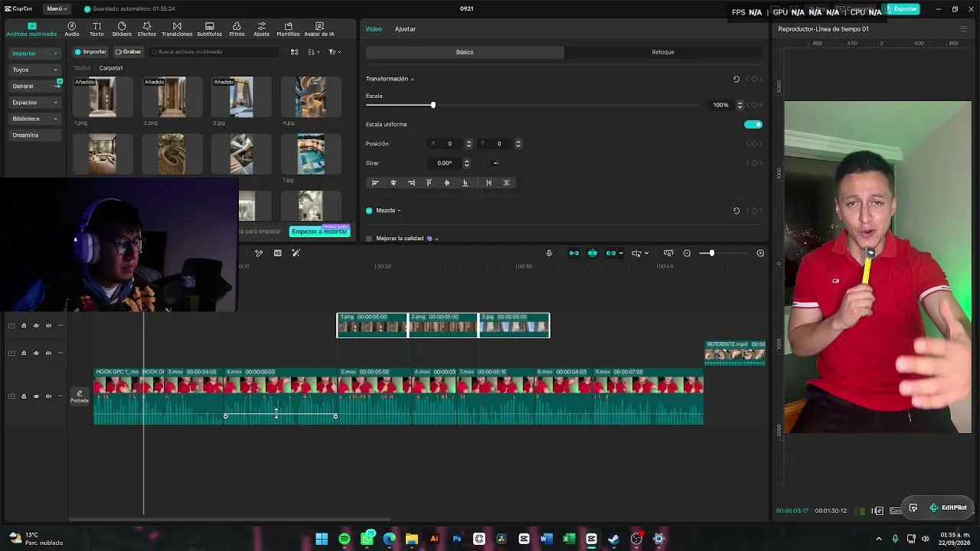Uncheck the Mezcla checkbox

(369, 210)
